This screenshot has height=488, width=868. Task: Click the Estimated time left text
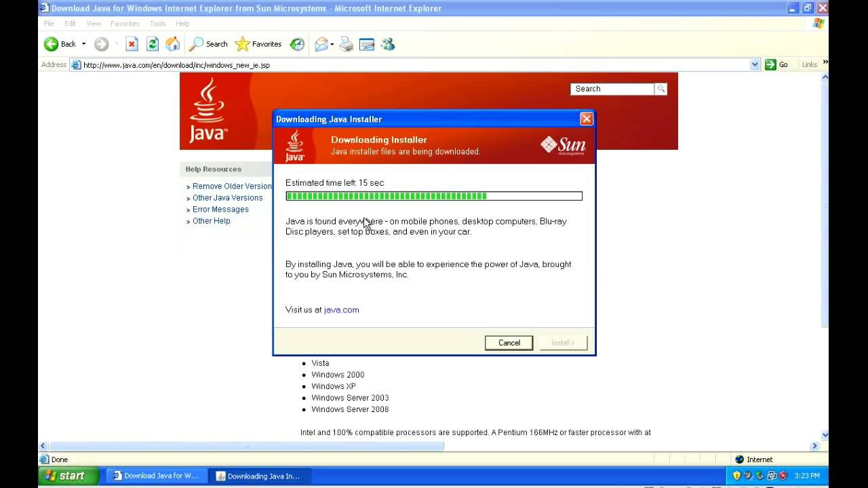[335, 183]
